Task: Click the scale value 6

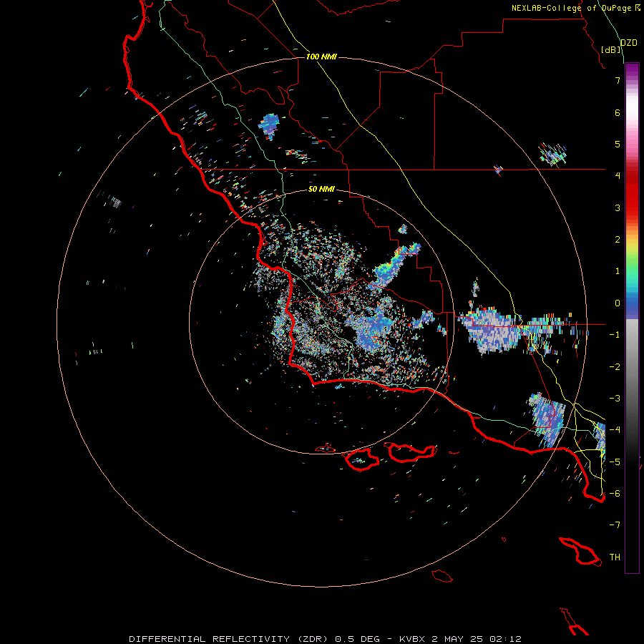Action: pos(618,112)
